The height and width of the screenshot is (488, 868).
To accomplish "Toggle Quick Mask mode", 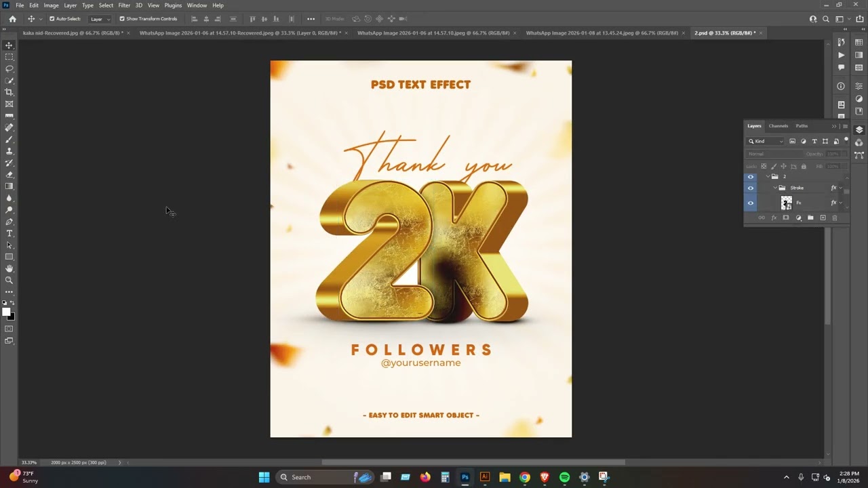I will (9, 329).
